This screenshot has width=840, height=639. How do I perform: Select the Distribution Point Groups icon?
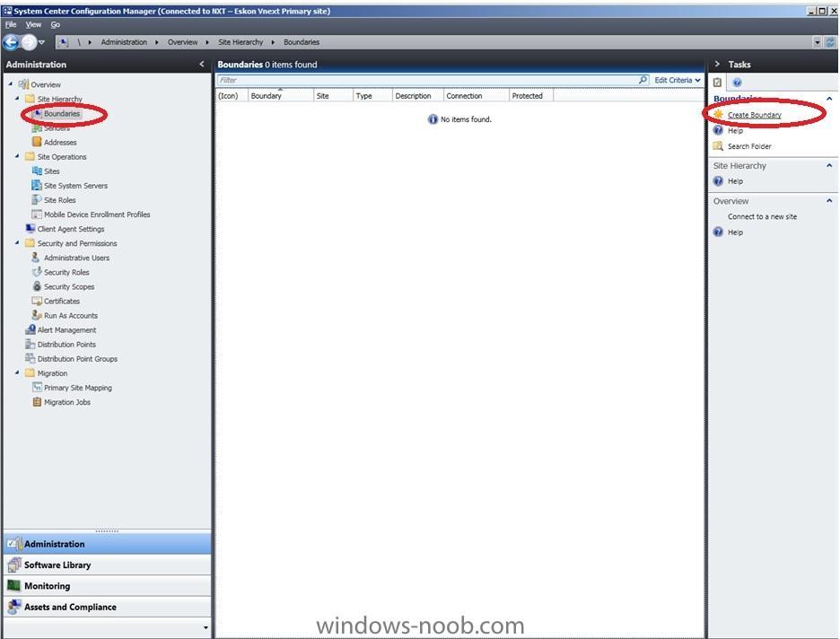coord(31,359)
